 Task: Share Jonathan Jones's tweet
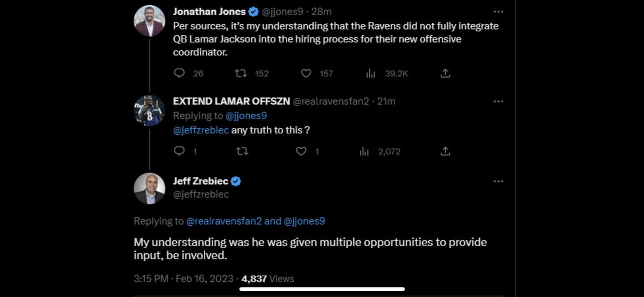click(x=445, y=73)
